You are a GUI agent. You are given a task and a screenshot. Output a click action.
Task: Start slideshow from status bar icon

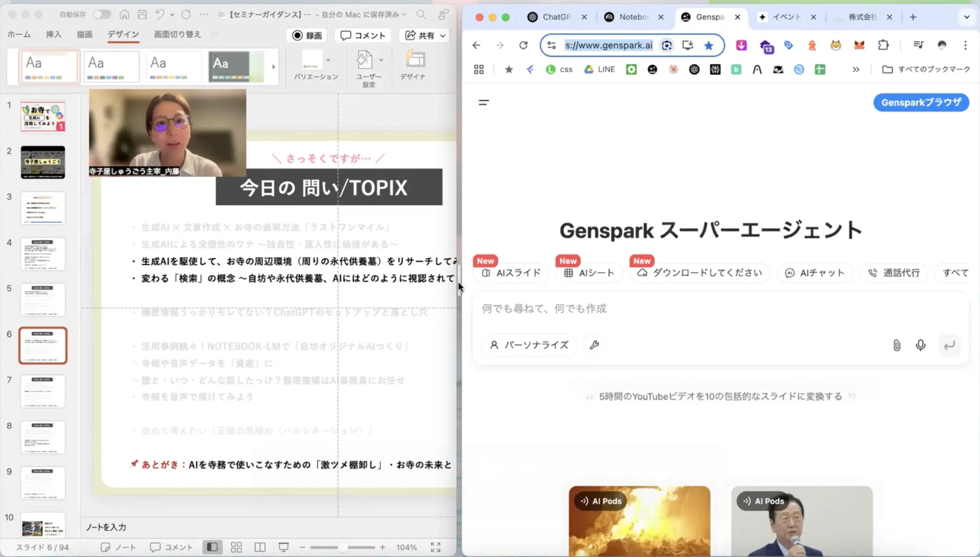(283, 547)
